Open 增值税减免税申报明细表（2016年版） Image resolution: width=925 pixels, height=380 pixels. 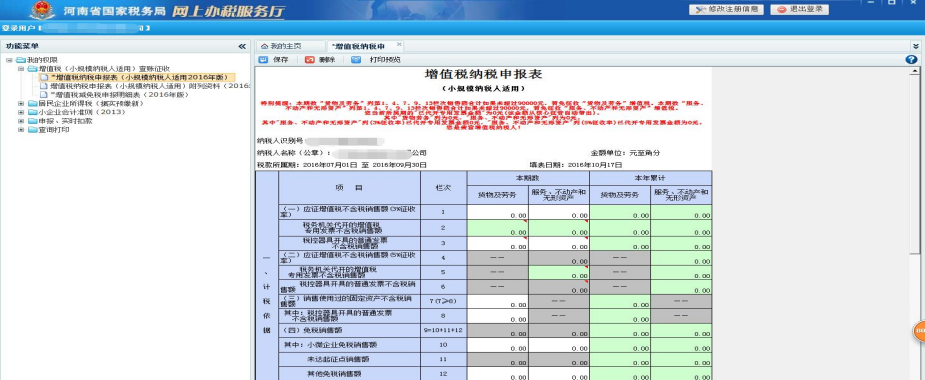(119, 94)
